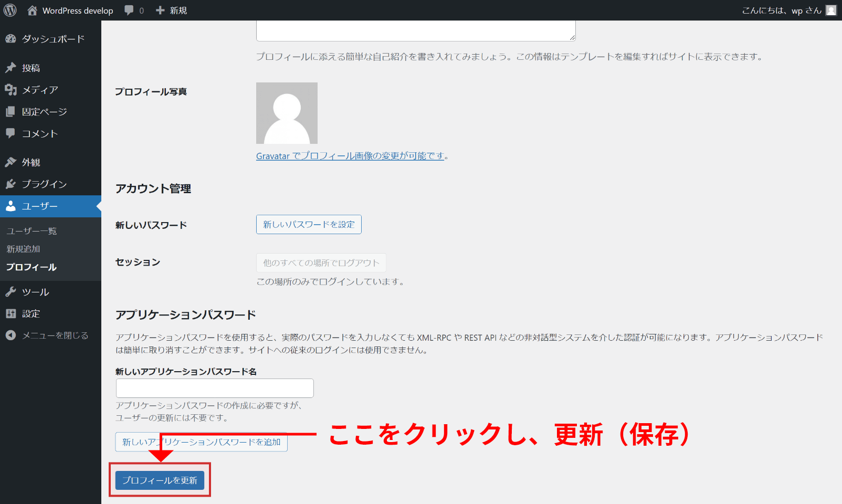The height and width of the screenshot is (504, 842).
Task: Click アプリケーションパスワード section heading
Action: pos(185,314)
